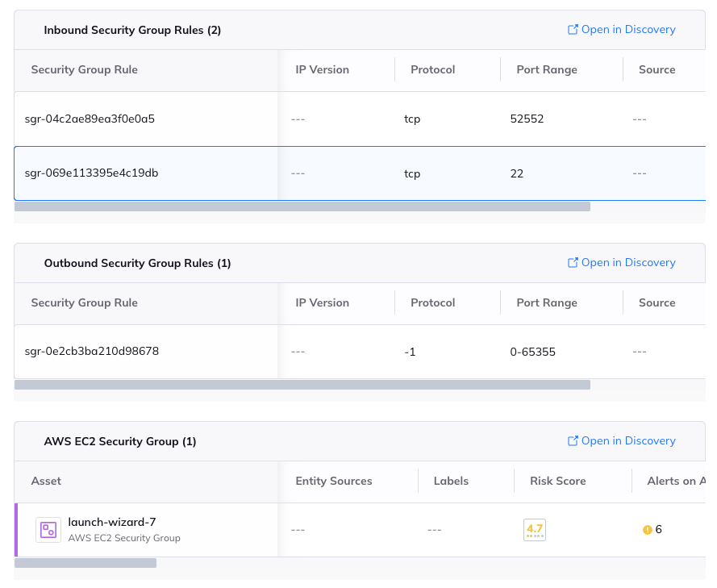Sort inbound rules by Protocol column header

[x=432, y=70]
